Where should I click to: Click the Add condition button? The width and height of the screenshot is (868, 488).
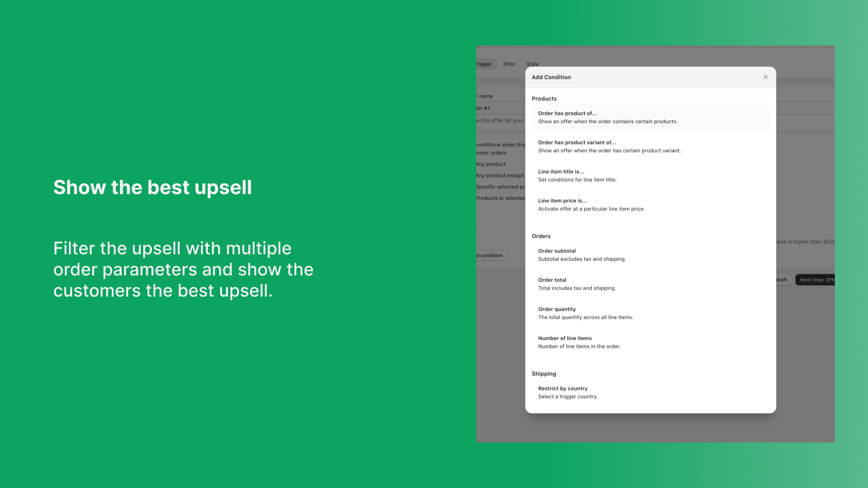click(x=491, y=255)
